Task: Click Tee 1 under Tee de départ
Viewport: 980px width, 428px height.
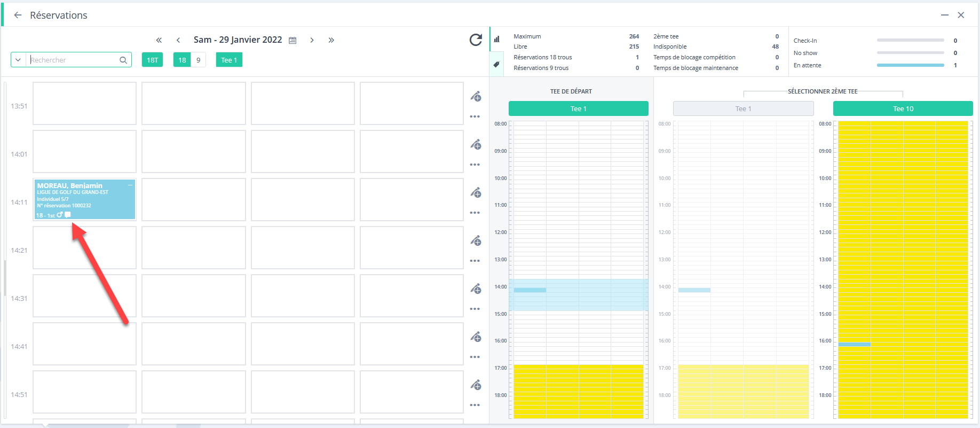Action: tap(578, 108)
